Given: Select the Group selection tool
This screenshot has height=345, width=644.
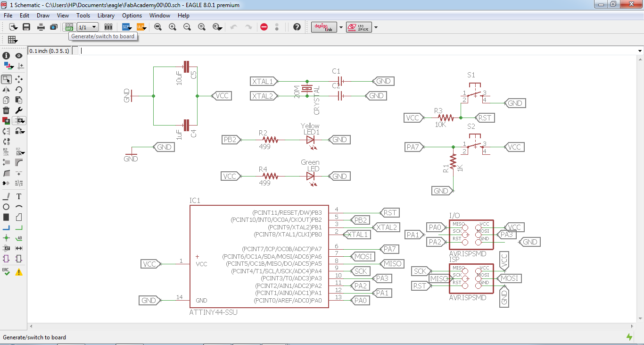Looking at the screenshot, I should tap(7, 79).
